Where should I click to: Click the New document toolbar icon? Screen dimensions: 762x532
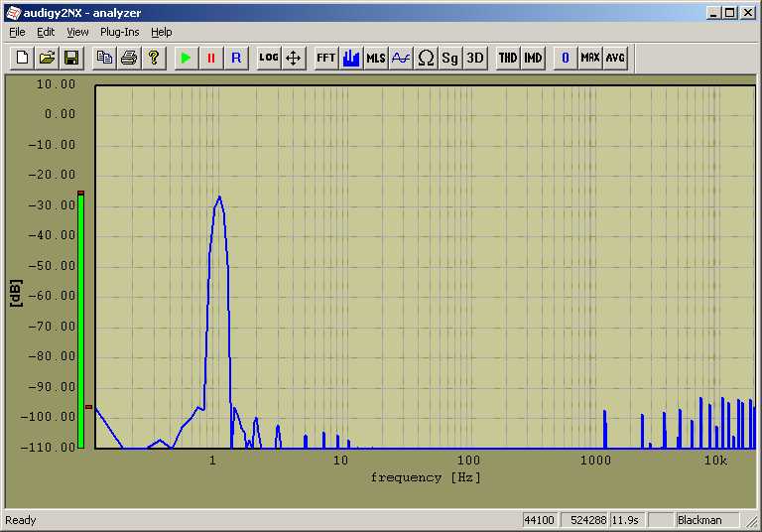pos(22,58)
